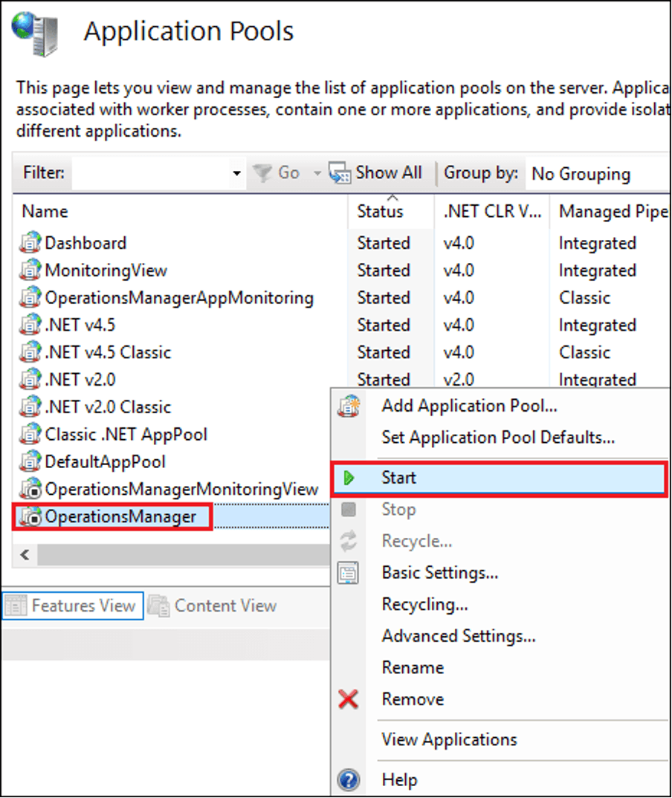672x798 pixels.
Task: Click the Add Application Pool icon
Action: [x=348, y=406]
